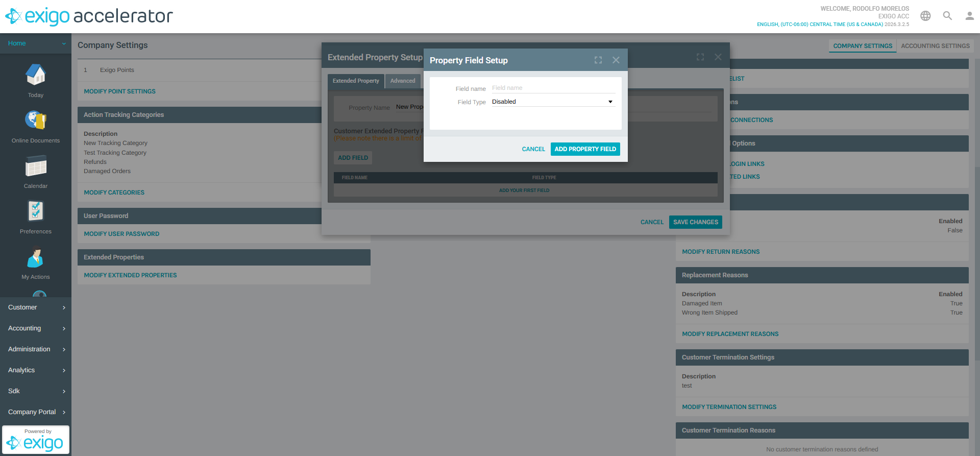
Task: Cancel the Extended Property Setup dialog
Action: coord(652,222)
